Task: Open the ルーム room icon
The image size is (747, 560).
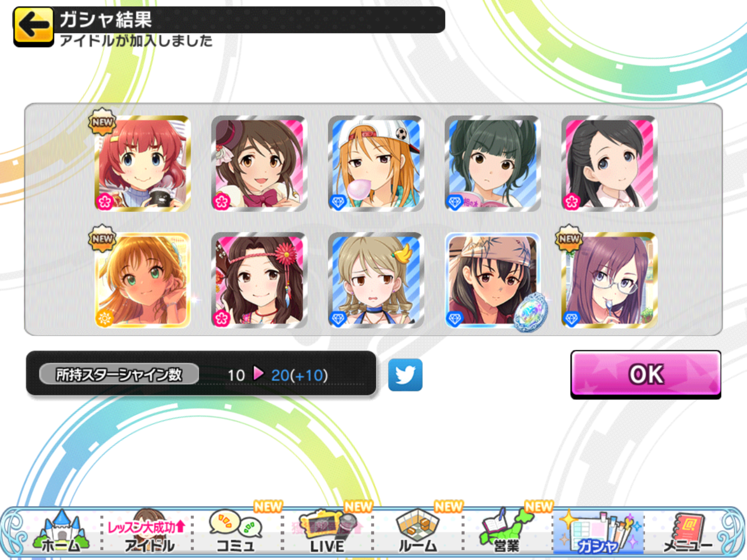Action: click(x=418, y=532)
